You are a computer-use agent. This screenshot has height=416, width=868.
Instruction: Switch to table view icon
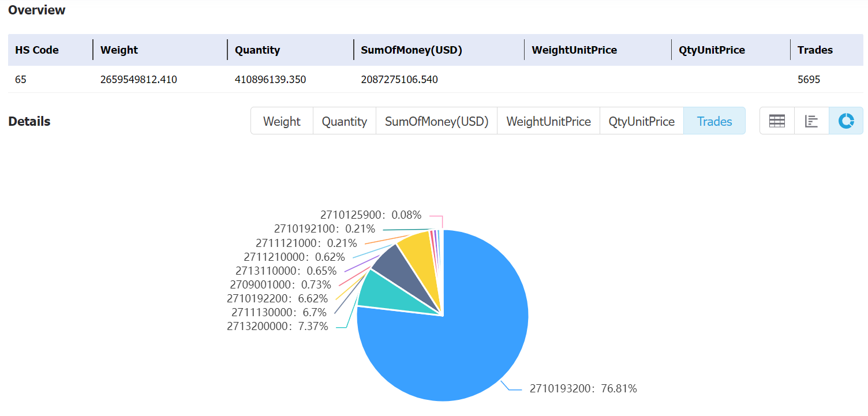(x=777, y=121)
